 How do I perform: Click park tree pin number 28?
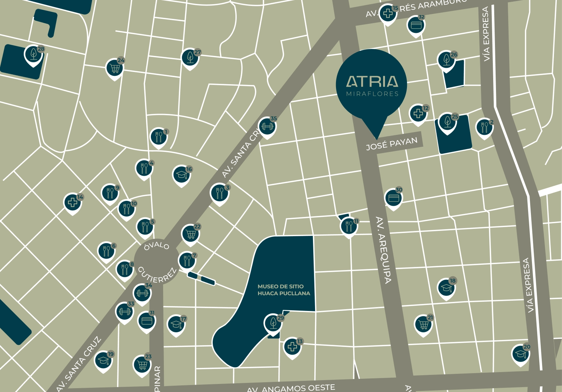tap(34, 55)
